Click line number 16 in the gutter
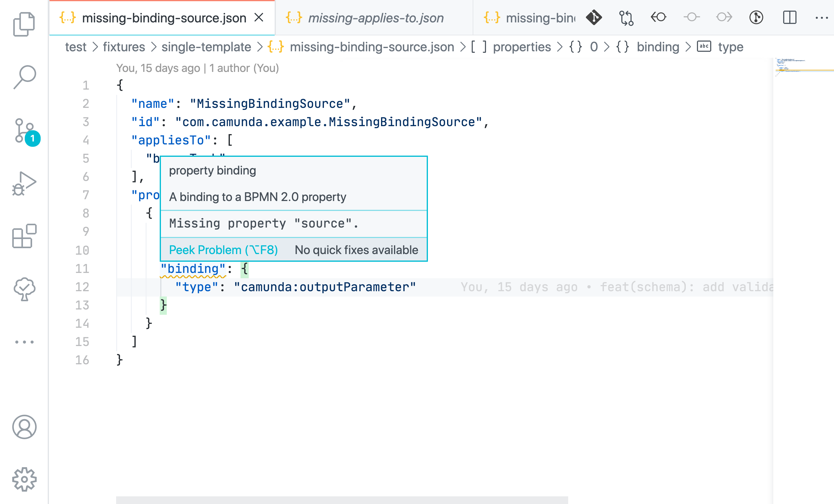 82,360
